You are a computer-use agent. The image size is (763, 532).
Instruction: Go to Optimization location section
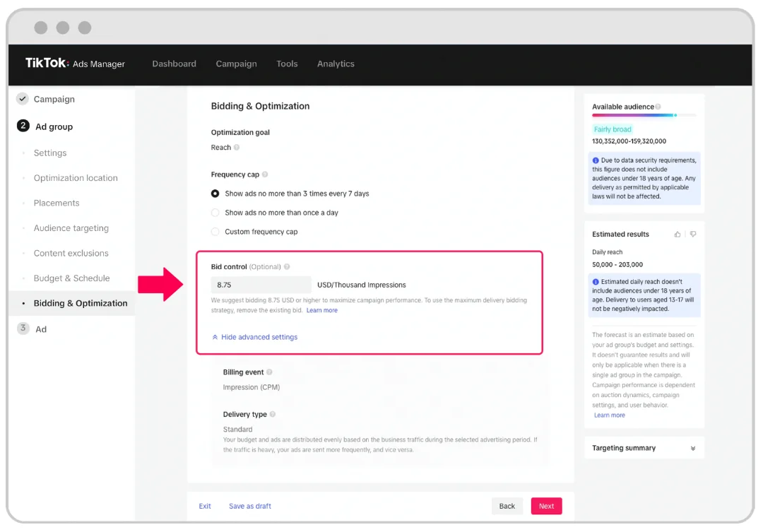tap(76, 177)
